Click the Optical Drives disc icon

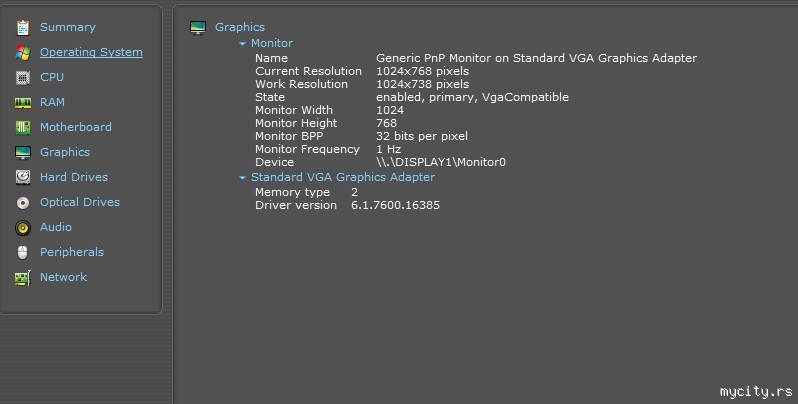point(22,202)
